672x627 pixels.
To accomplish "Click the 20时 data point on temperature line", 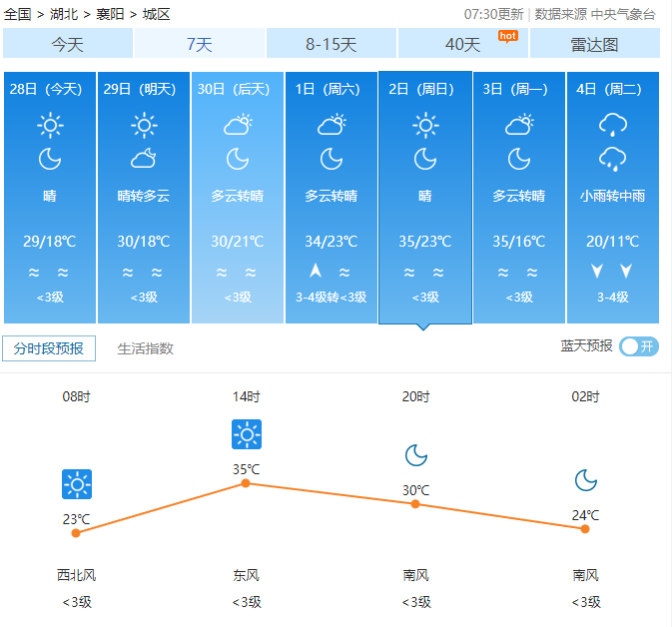I will (415, 504).
